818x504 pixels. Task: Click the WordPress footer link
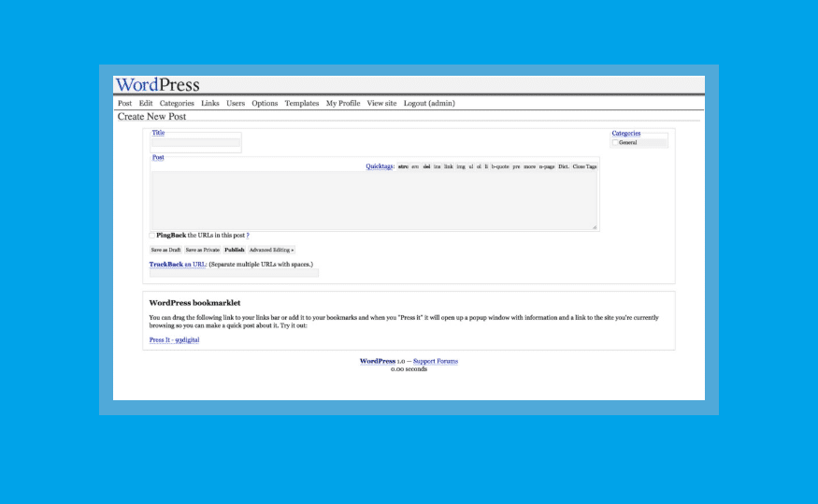pos(377,361)
